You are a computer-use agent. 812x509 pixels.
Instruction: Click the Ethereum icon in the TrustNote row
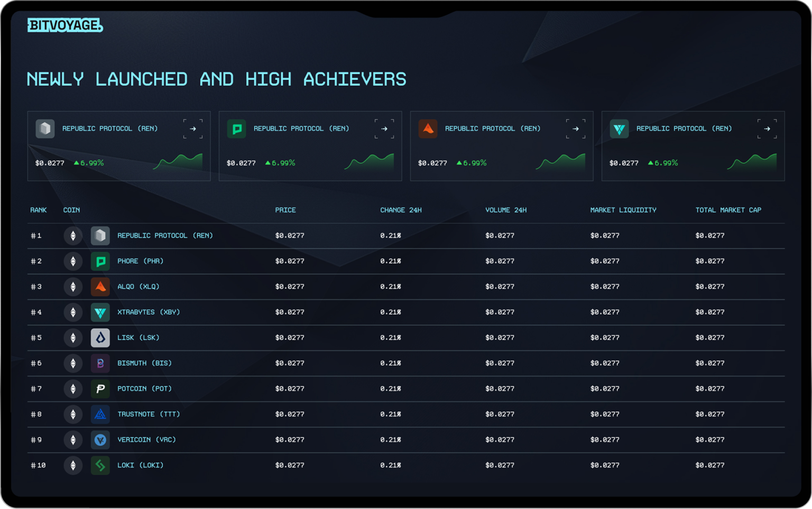(x=73, y=414)
